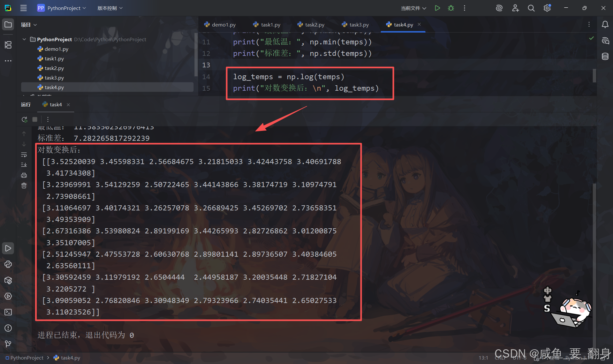This screenshot has width=613, height=364.
Task: Open the Python Packages tool window
Action: tap(8, 280)
